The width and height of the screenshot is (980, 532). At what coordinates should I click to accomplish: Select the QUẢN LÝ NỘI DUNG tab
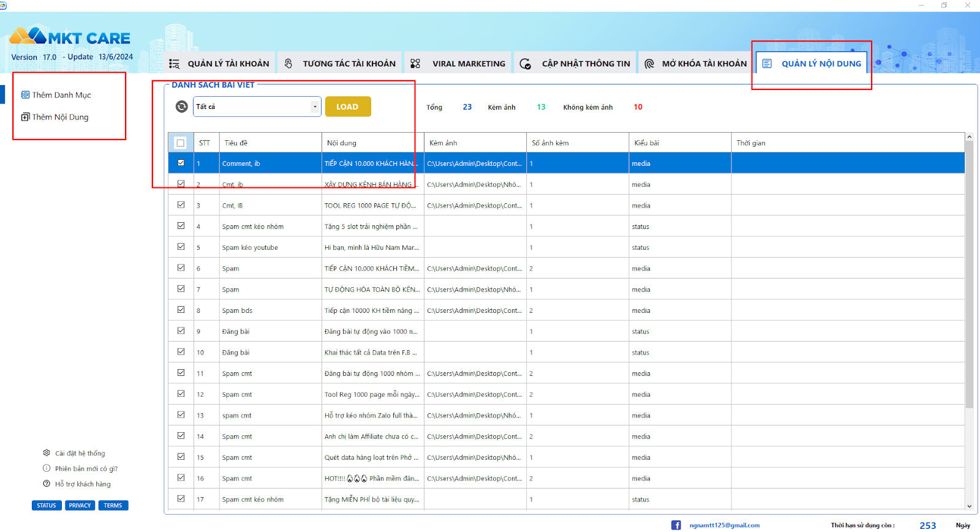(x=812, y=63)
